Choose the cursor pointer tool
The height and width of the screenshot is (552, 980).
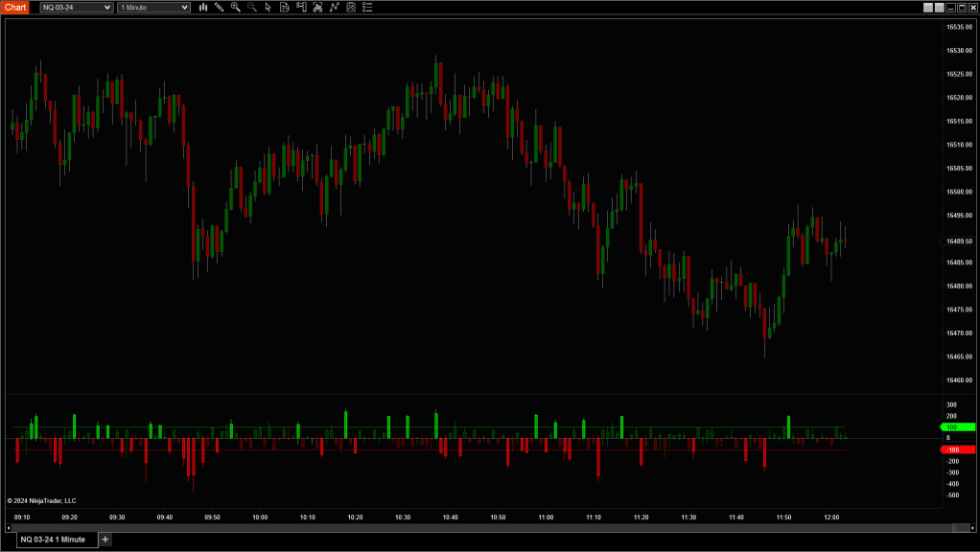(x=268, y=7)
